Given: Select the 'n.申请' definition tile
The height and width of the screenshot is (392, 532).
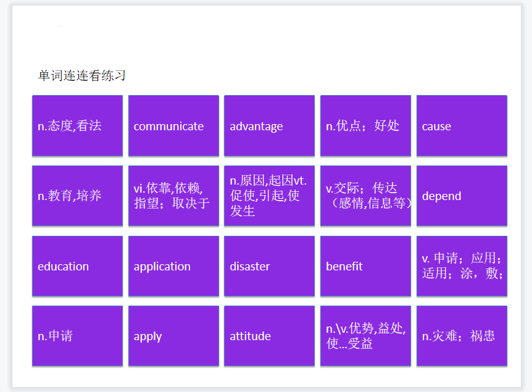Looking at the screenshot, I should (x=77, y=336).
